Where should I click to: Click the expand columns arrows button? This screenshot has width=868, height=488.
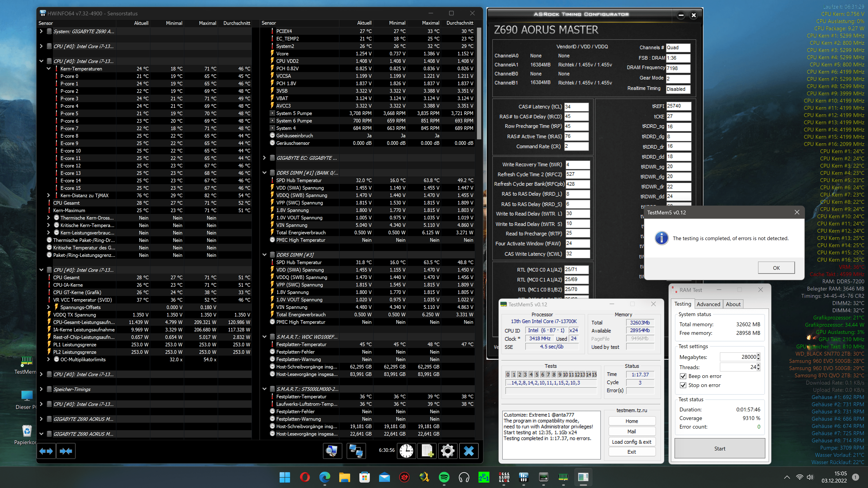[x=46, y=451]
